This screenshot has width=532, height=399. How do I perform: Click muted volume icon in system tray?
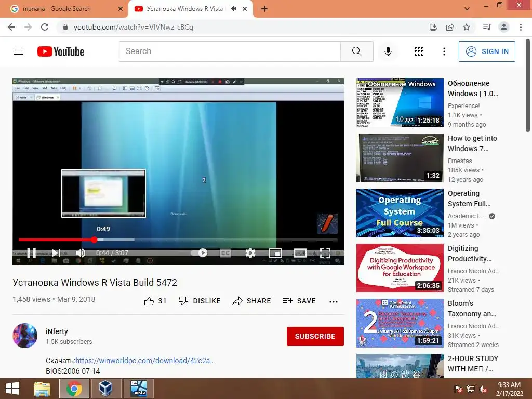tap(483, 389)
